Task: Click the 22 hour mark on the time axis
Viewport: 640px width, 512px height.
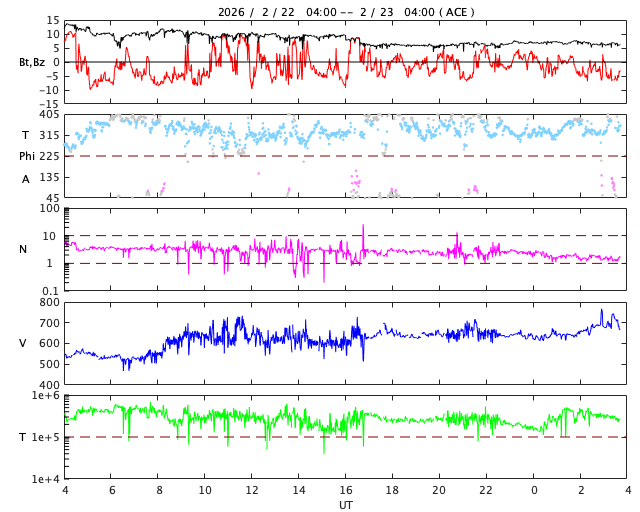Action: [486, 491]
